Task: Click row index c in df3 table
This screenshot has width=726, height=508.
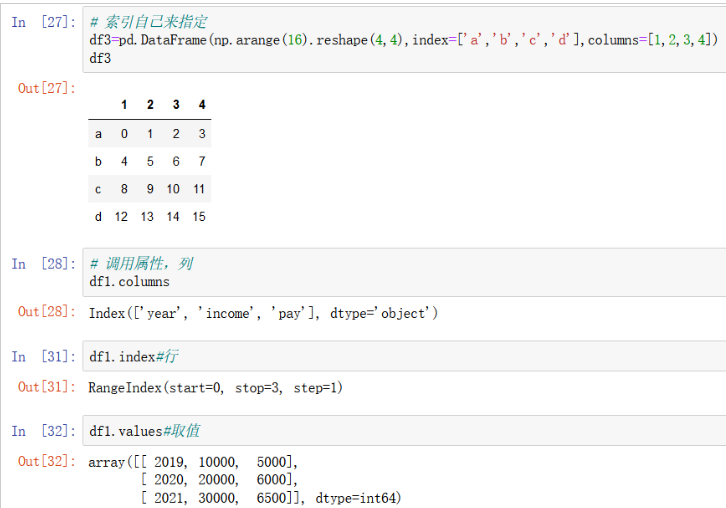Action: (x=98, y=189)
